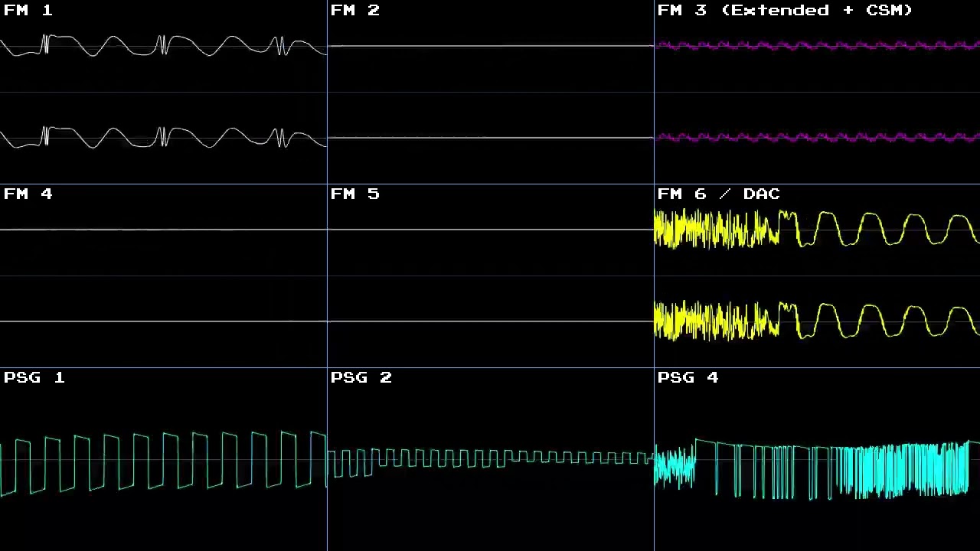
Task: Select the magenta FM 3 waveform
Action: (817, 92)
